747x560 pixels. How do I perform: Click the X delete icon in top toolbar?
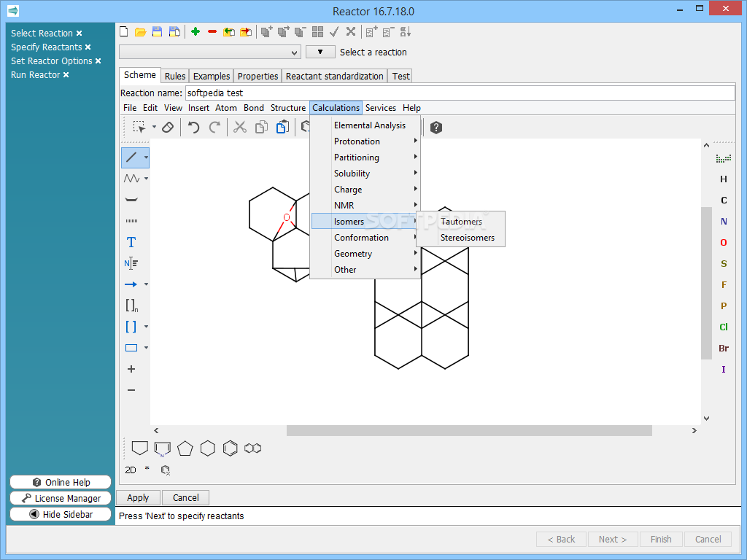[x=351, y=32]
